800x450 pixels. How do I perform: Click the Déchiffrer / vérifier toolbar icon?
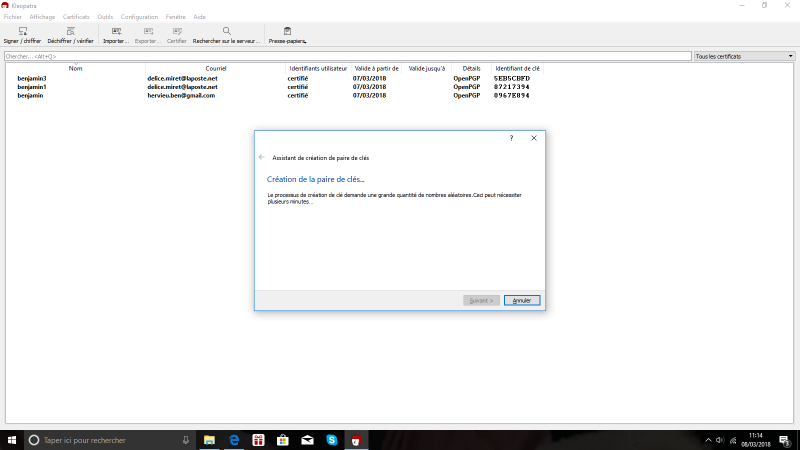point(70,31)
